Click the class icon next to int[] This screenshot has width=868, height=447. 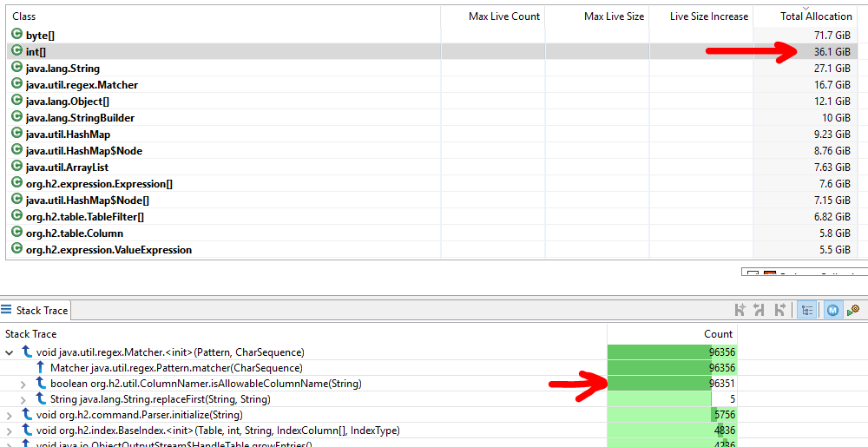click(17, 51)
